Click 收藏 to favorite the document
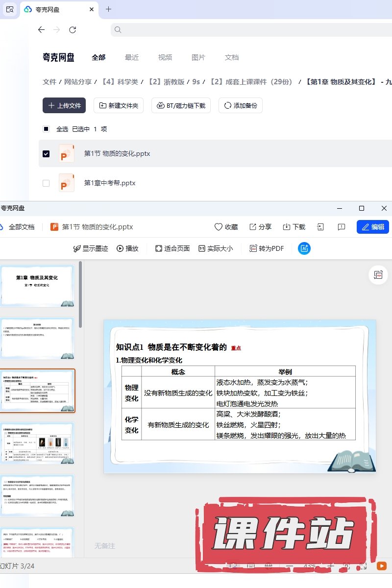The height and width of the screenshot is (588, 392). pyautogui.click(x=226, y=227)
